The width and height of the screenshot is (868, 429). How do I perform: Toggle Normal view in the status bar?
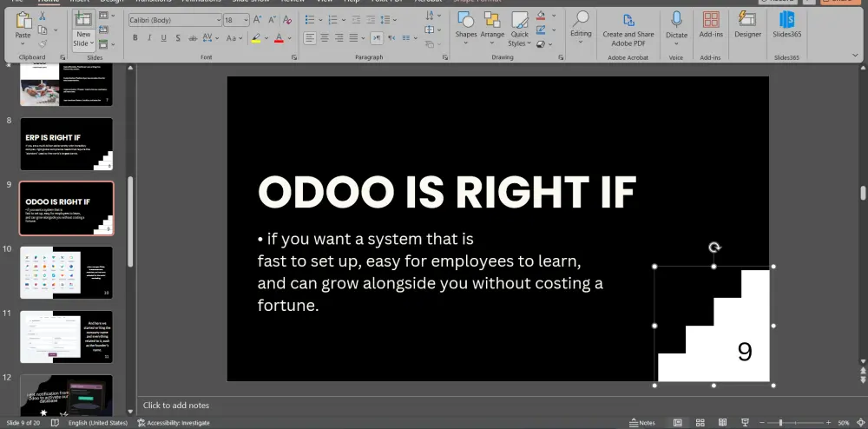click(678, 423)
